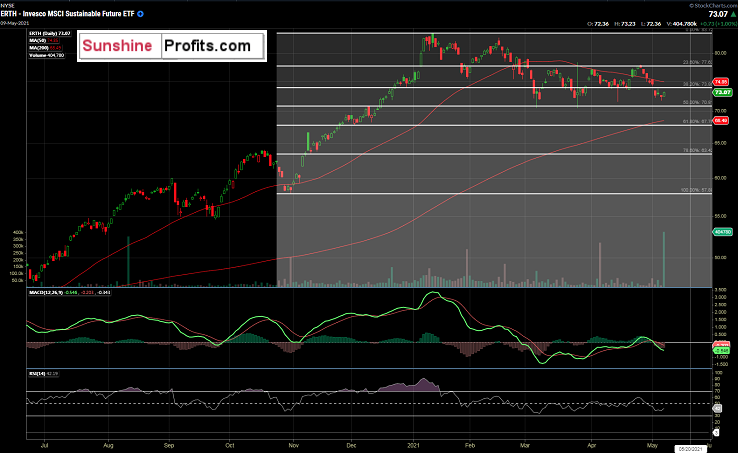Screen dimensions: 738x453
Task: Click the green 73.07 price tag on the axis
Action: [722, 92]
